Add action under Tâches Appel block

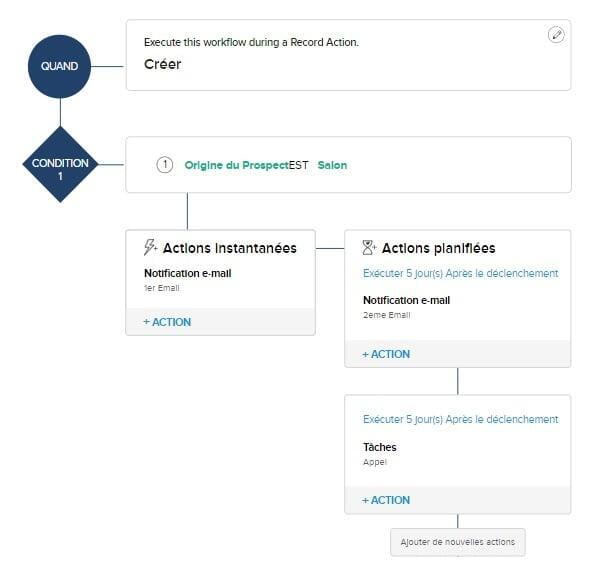click(x=386, y=500)
